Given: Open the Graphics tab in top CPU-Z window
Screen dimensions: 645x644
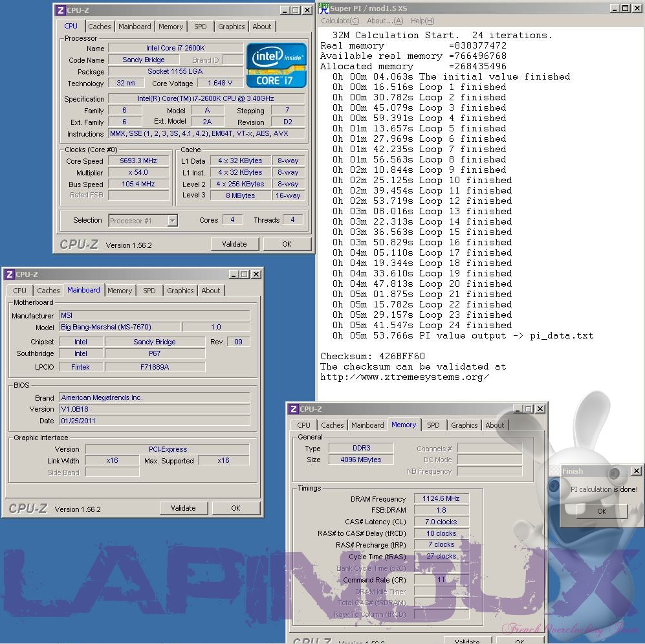Looking at the screenshot, I should point(231,27).
